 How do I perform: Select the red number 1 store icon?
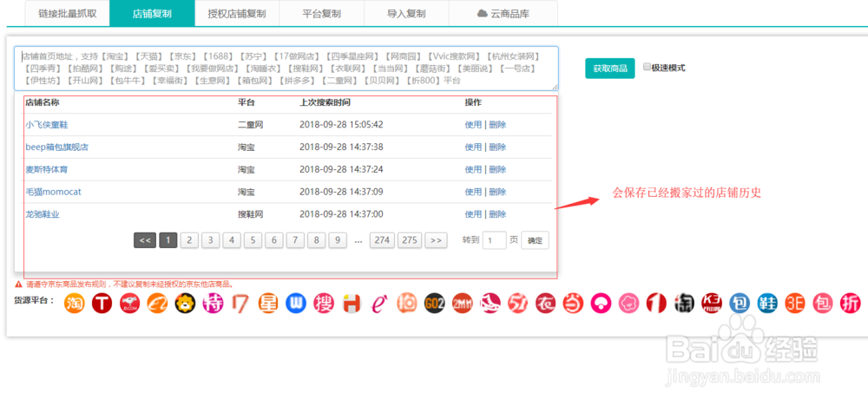click(656, 303)
